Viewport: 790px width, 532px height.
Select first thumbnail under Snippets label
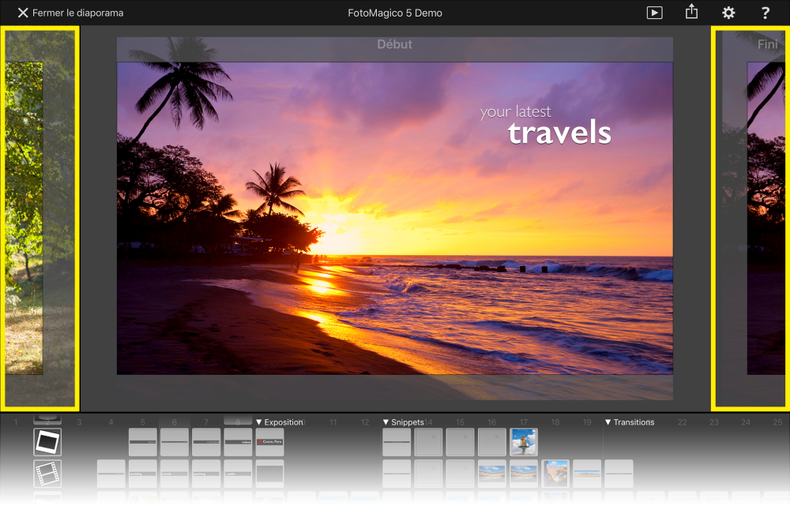[x=397, y=442]
